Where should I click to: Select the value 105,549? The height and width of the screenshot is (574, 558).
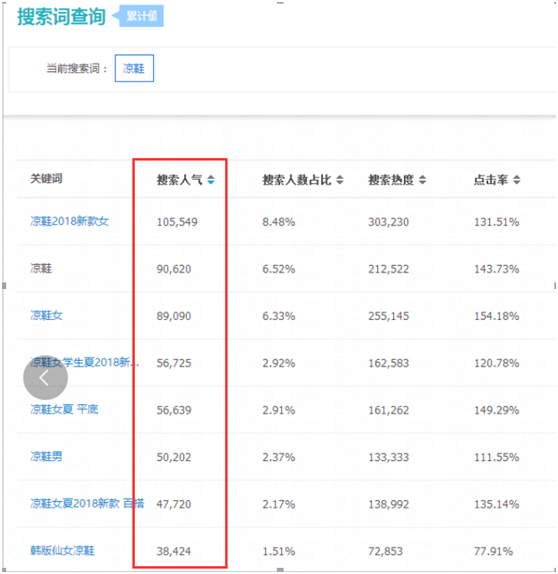(177, 222)
